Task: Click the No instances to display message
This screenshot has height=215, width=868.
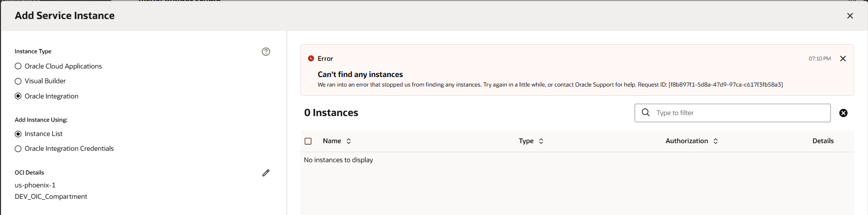Action: click(x=338, y=160)
